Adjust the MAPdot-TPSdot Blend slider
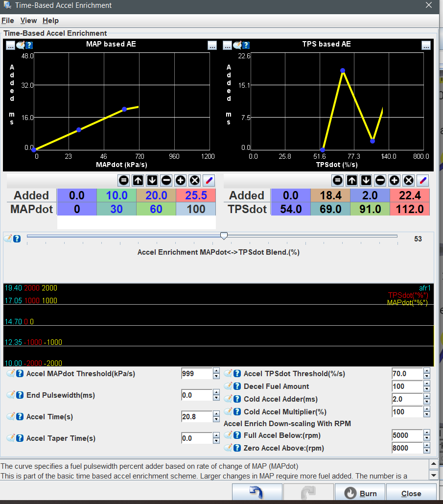This screenshot has width=443, height=504. pos(224,236)
